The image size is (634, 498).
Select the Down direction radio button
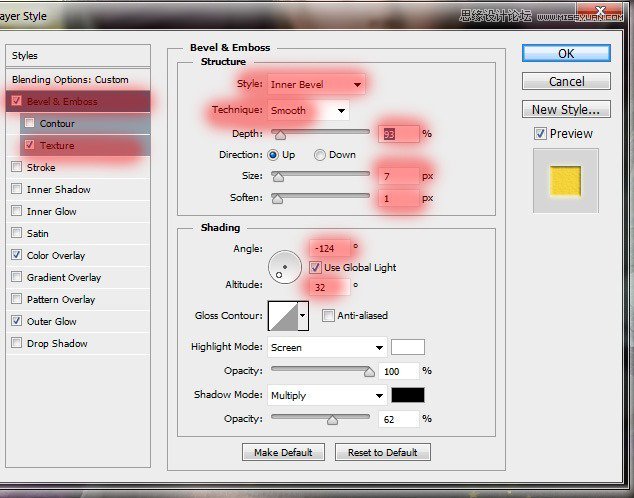pyautogui.click(x=320, y=155)
